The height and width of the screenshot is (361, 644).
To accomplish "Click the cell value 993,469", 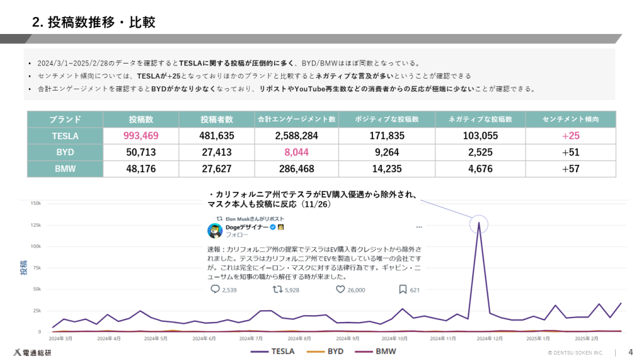I will pos(141,136).
